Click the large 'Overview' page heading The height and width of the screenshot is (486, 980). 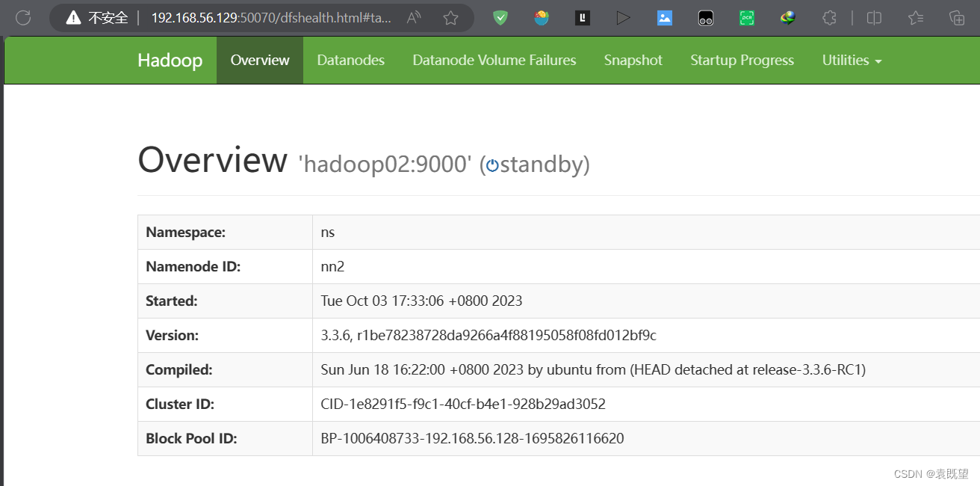point(212,160)
